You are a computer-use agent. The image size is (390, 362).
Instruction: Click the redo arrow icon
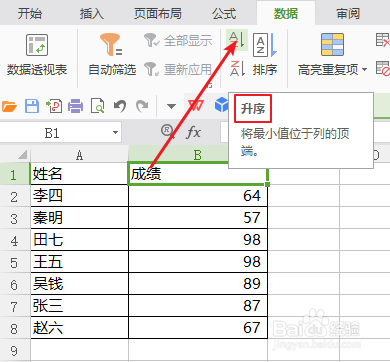pos(142,106)
